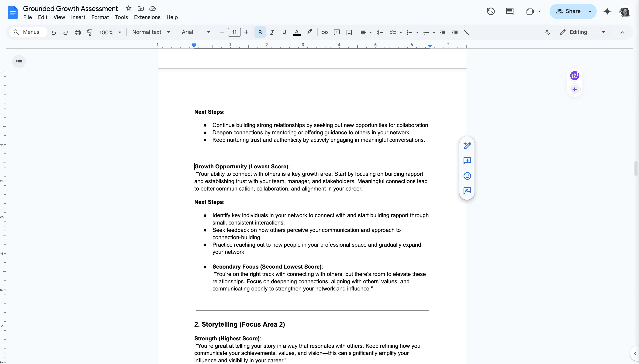
Task: Insert a link with the chain icon
Action: click(x=324, y=32)
